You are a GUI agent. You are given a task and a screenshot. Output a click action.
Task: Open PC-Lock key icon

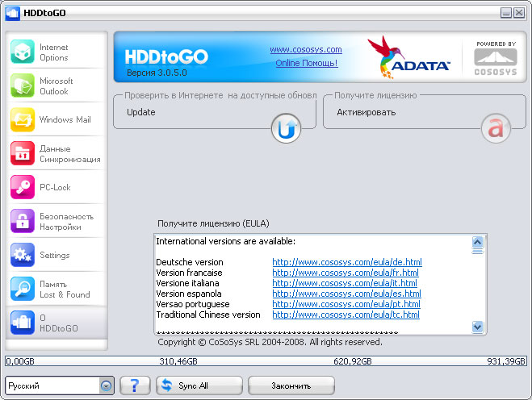tap(23, 187)
